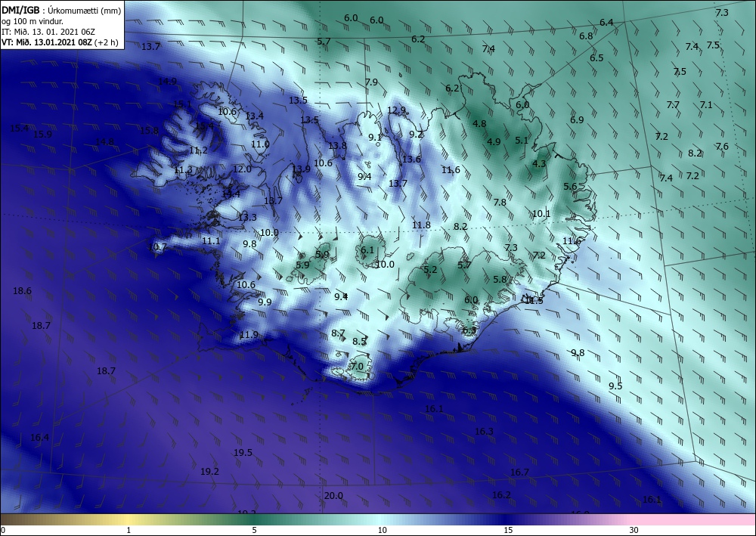Click the '0' label on the color scale

click(3, 530)
